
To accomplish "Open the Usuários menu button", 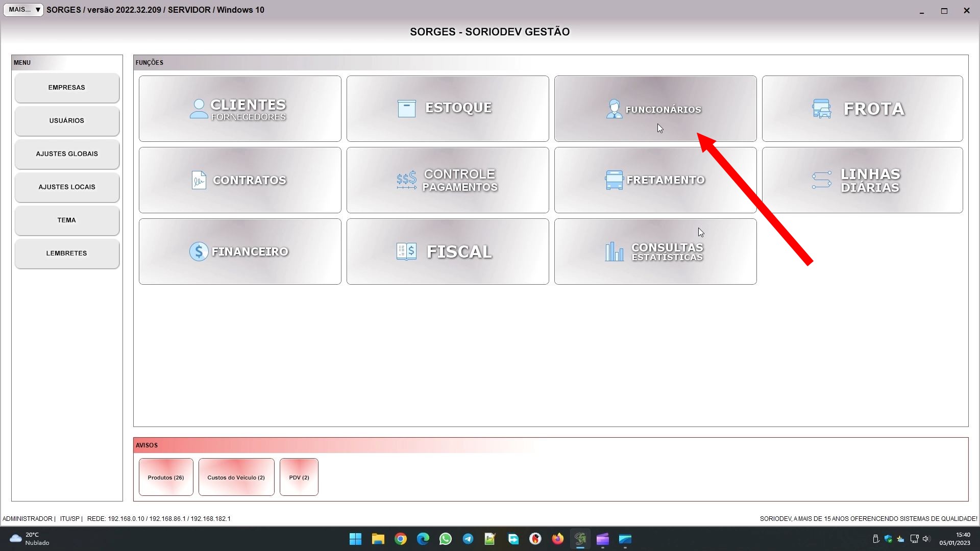I will (x=67, y=121).
